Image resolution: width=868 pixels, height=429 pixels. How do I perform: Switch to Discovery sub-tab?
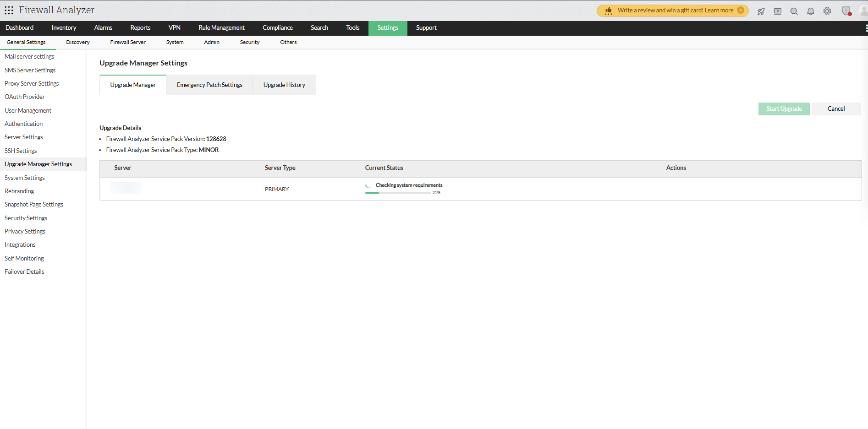click(x=78, y=42)
